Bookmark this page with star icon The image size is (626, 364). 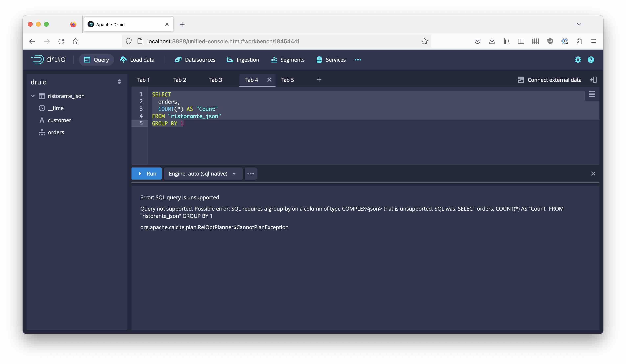click(425, 41)
